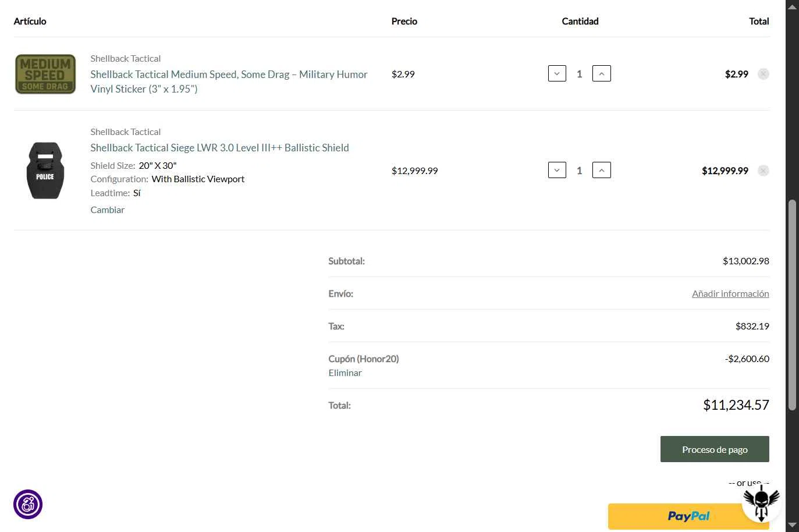This screenshot has height=532, width=799.
Task: Click the Proceso de pago button
Action: click(x=715, y=449)
